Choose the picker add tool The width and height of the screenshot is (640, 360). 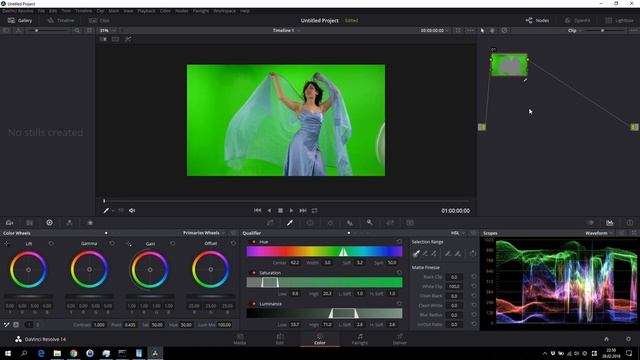434,253
